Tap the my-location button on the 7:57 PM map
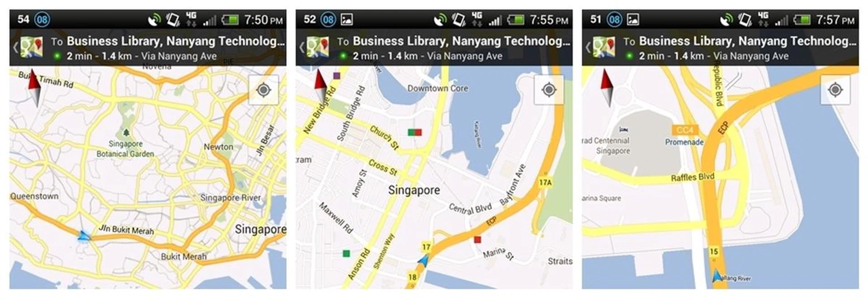Screen dimensions: 868x298 pos(835,90)
